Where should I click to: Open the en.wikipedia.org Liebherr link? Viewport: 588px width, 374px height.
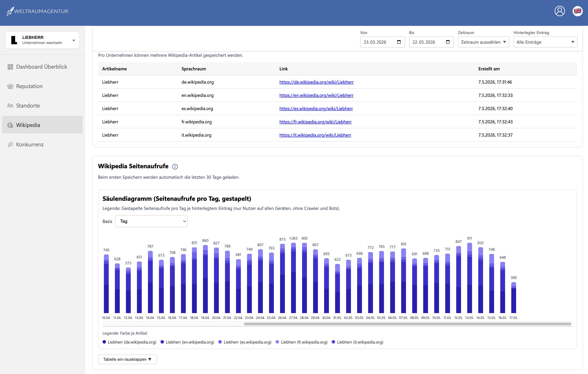point(316,95)
